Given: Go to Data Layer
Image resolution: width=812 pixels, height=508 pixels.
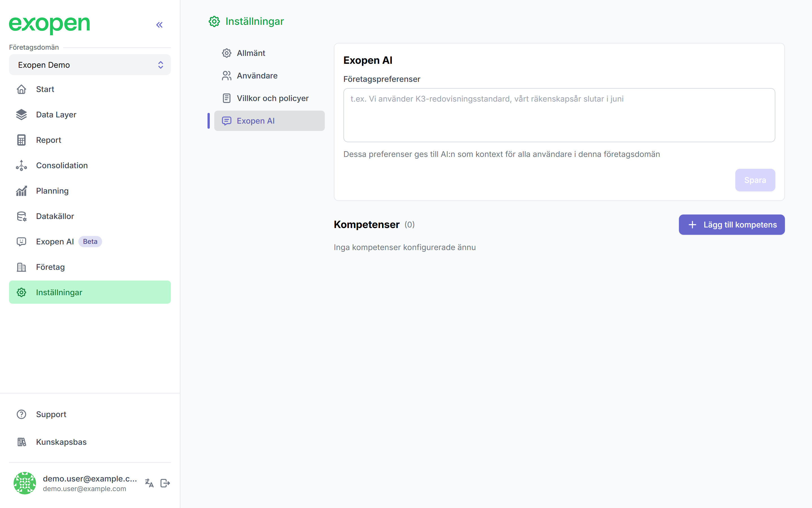Looking at the screenshot, I should (x=90, y=115).
